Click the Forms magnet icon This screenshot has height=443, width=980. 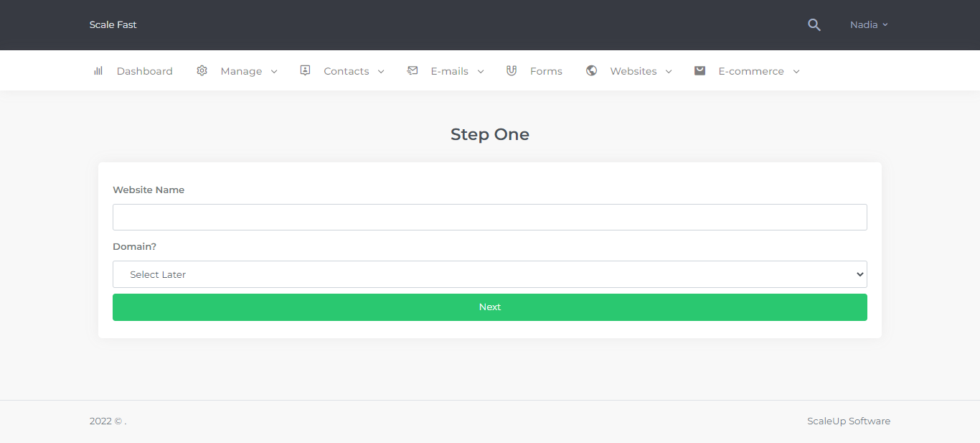(x=512, y=70)
